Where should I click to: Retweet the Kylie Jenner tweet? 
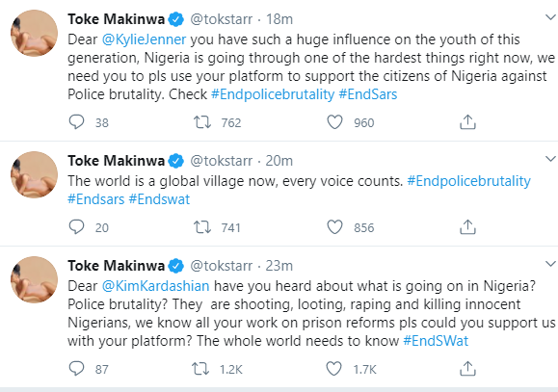(x=202, y=122)
